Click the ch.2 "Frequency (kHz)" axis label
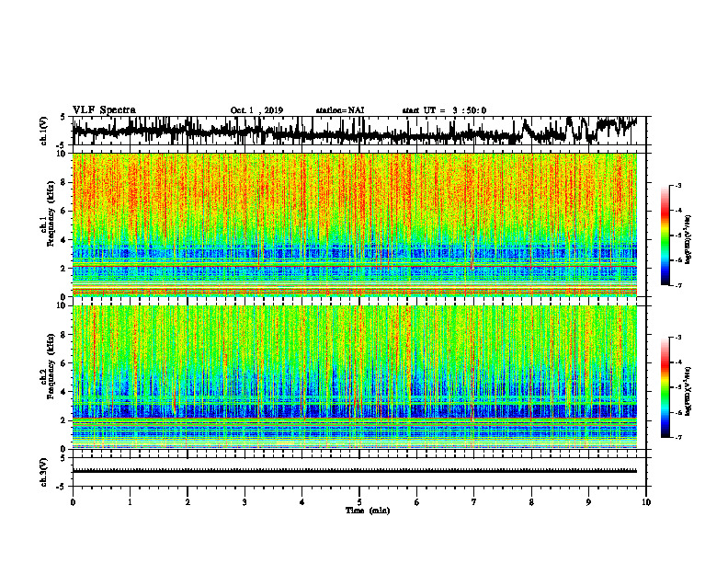Image resolution: width=728 pixels, height=563 pixels. pyautogui.click(x=51, y=365)
